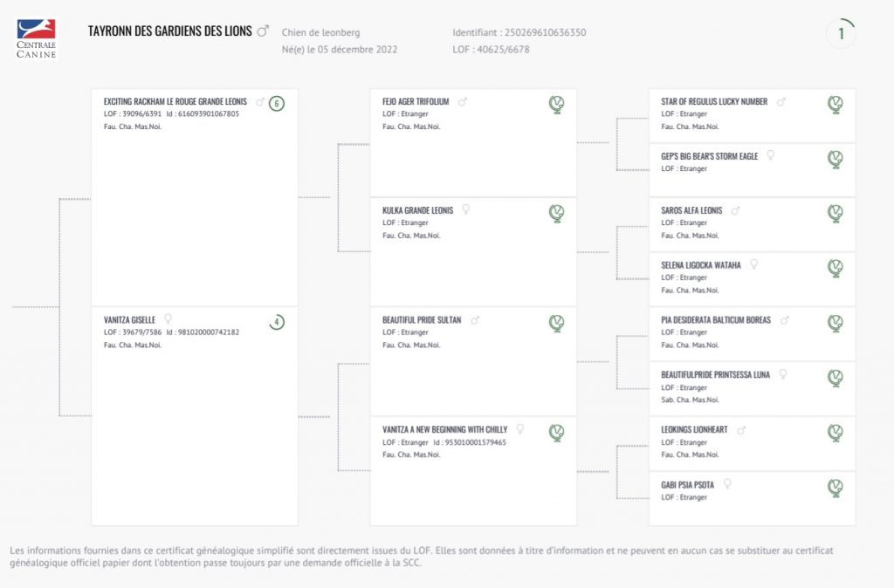Open Exciting Rackham Le Rouge Grande Leonis

pos(175,102)
